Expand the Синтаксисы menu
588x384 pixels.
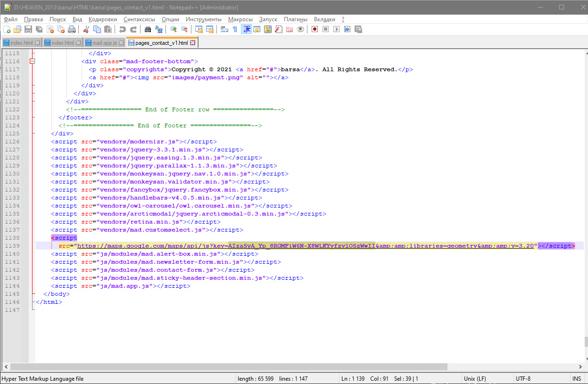click(139, 19)
